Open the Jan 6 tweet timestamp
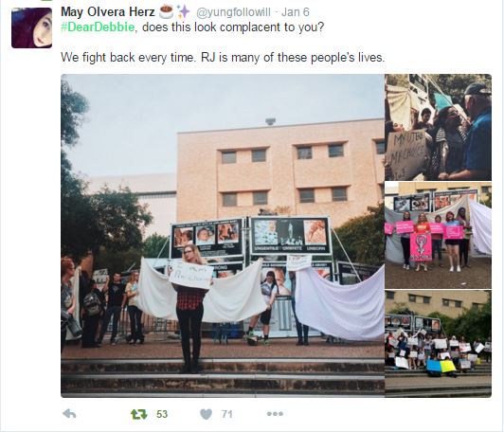This screenshot has width=504, height=432. click(295, 12)
